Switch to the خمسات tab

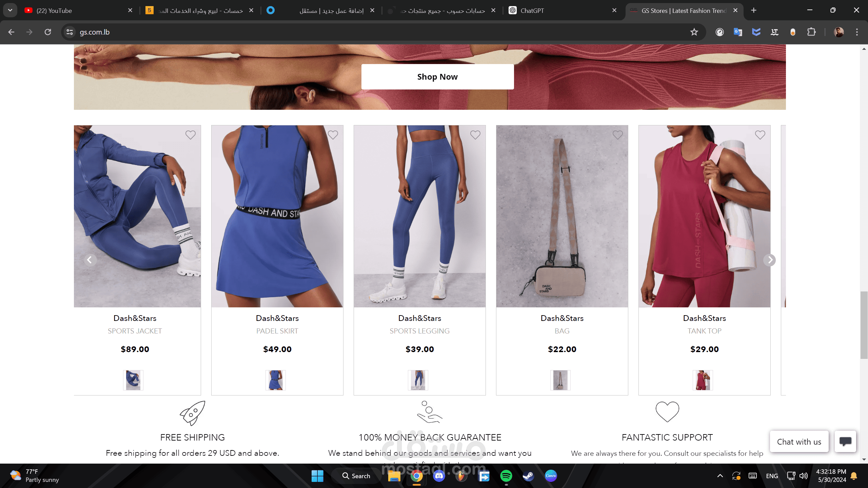point(200,11)
